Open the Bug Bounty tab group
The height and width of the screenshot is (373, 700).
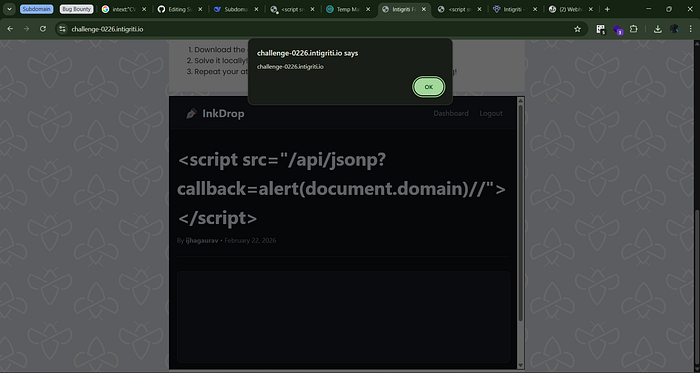click(76, 9)
